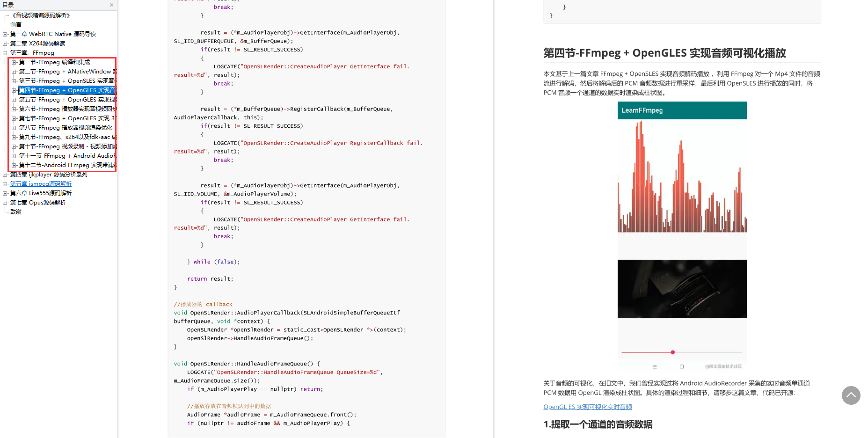Expand 第五节-FFmpeg + OpenGLES 实现视 node
This screenshot has height=438, width=868.
(14, 100)
